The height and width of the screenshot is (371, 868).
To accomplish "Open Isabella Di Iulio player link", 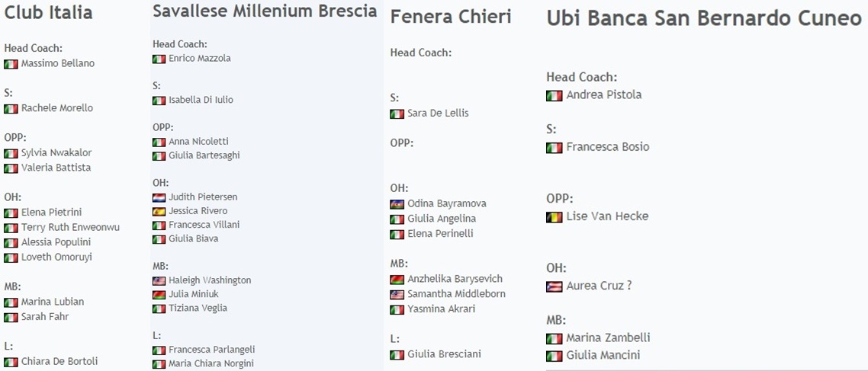I will 201,100.
